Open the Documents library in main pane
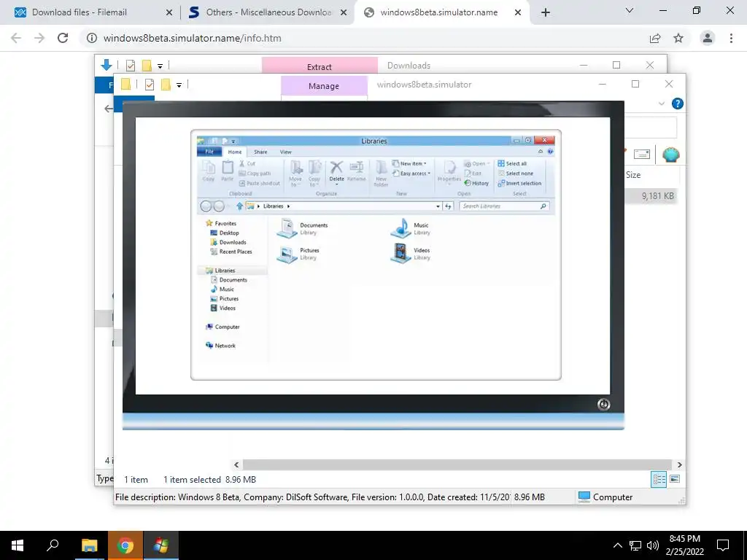The width and height of the screenshot is (747, 560). point(302,228)
